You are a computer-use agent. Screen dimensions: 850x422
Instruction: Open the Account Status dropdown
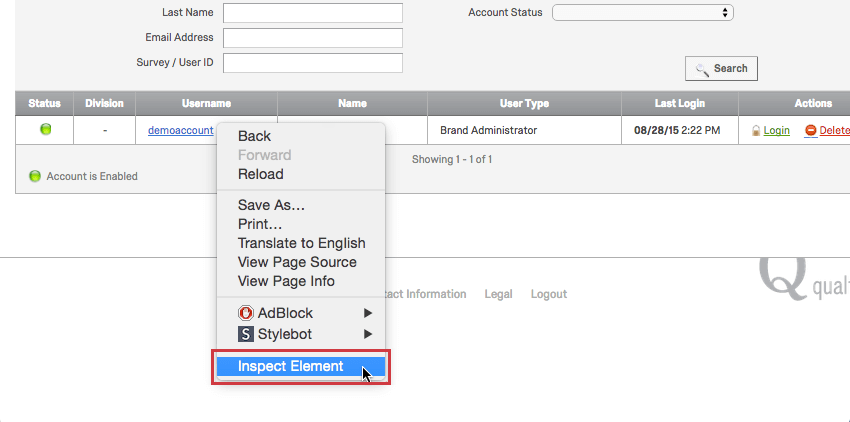click(642, 12)
